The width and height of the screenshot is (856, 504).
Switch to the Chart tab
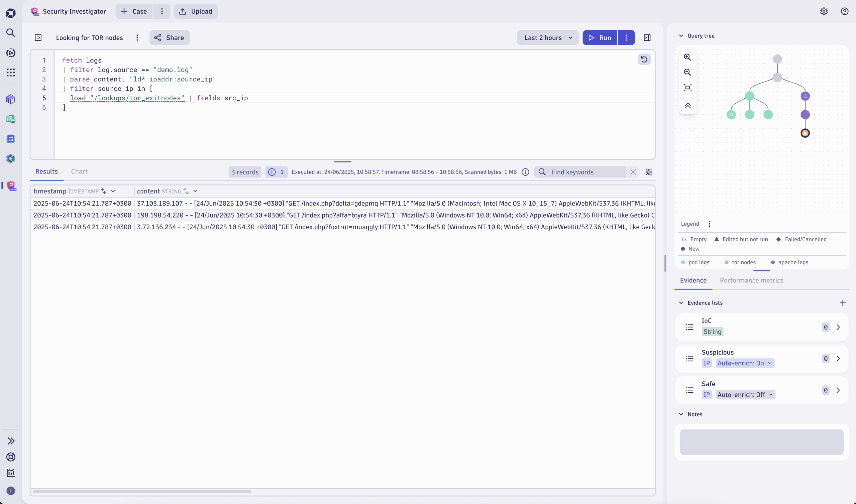pyautogui.click(x=79, y=171)
